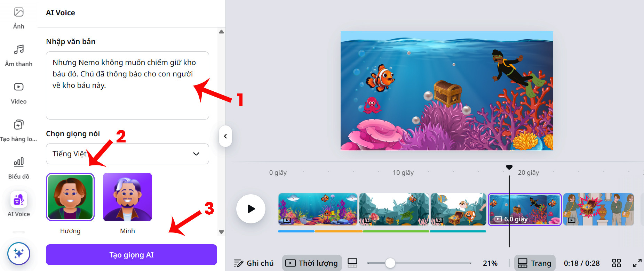The image size is (644, 271).
Task: Toggle the Trang pages button
Action: [535, 263]
